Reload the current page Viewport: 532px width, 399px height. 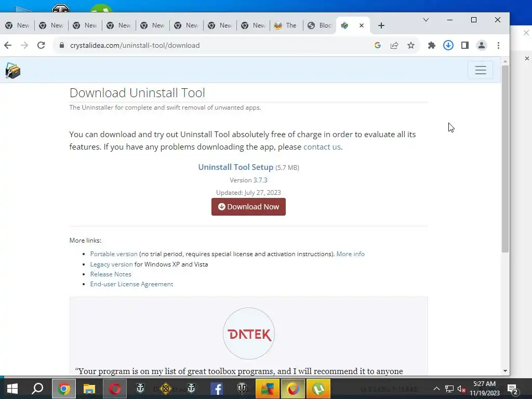[x=41, y=45]
